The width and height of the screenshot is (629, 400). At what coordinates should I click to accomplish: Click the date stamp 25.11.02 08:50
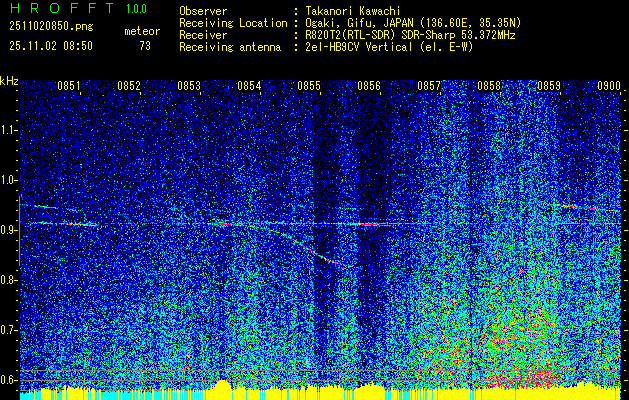[x=51, y=46]
